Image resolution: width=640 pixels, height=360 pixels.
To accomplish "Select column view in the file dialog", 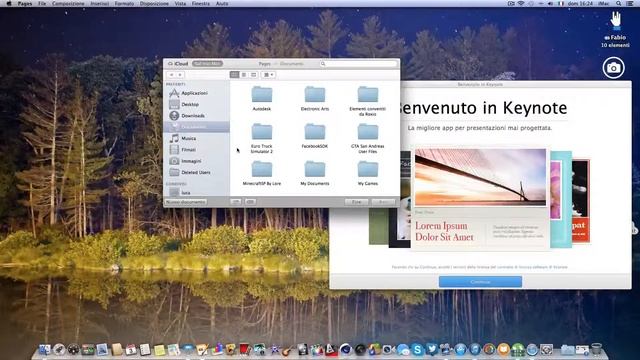I will click(253, 75).
